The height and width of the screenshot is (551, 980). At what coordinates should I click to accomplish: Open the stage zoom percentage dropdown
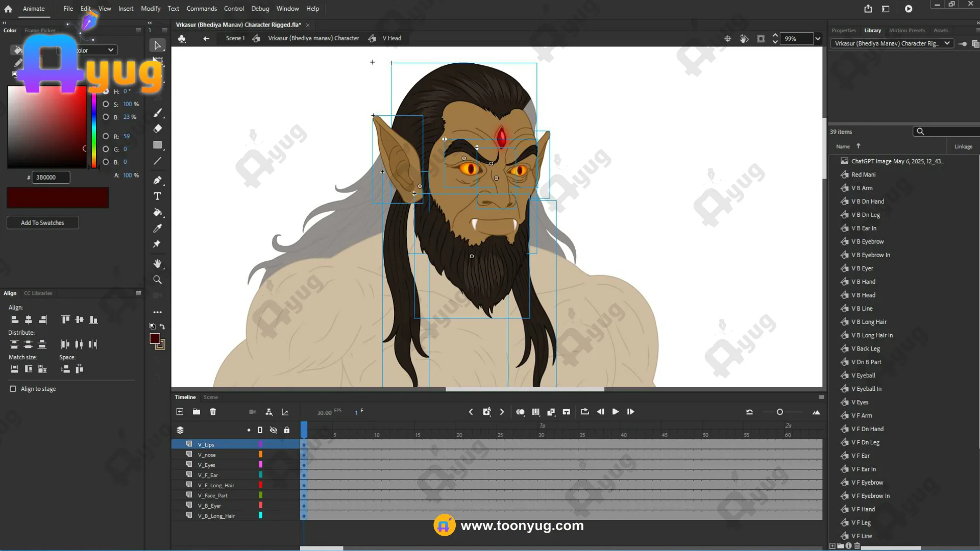(818, 39)
